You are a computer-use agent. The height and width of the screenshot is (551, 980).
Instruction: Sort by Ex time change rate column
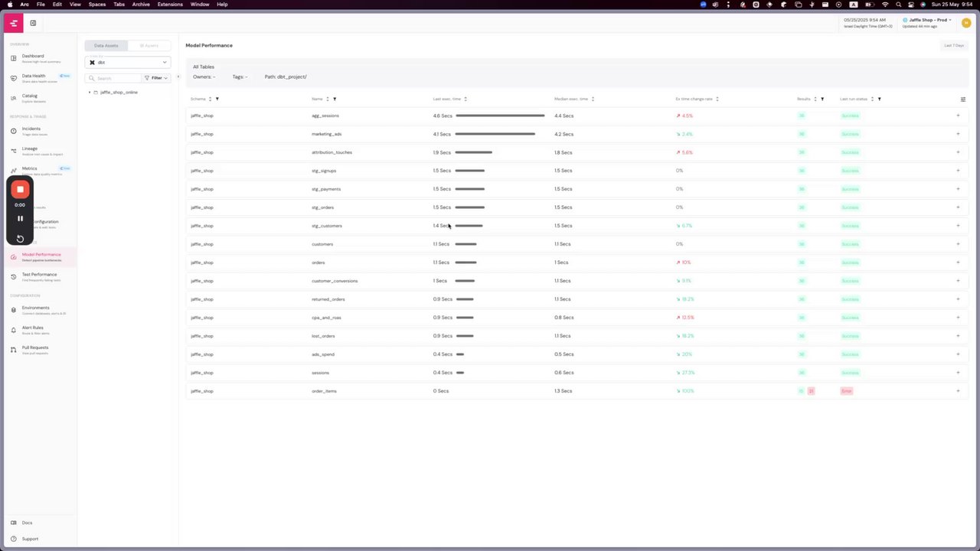coord(717,99)
